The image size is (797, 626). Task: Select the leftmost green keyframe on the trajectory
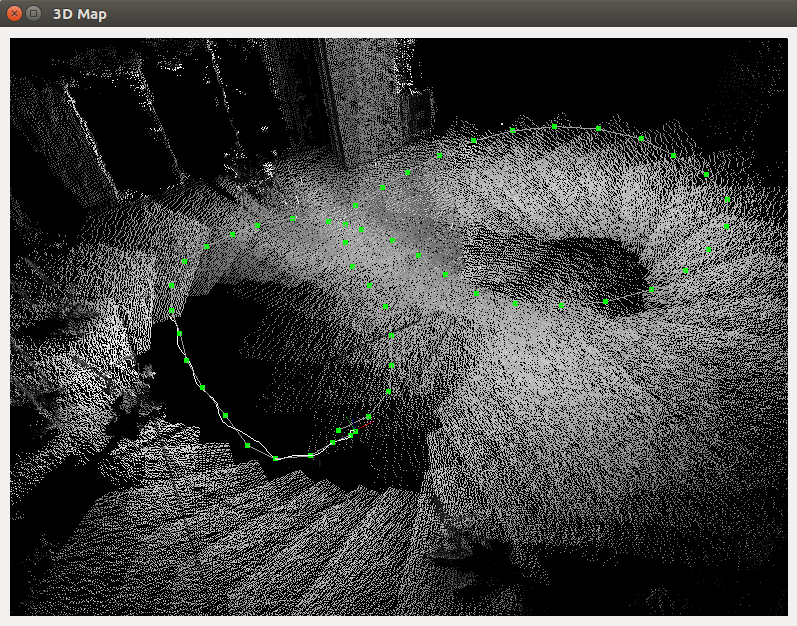(171, 286)
